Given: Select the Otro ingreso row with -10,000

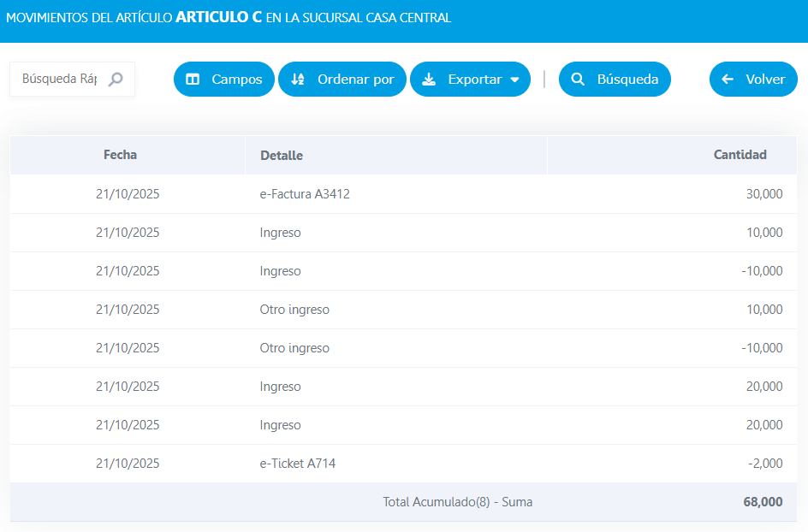Looking at the screenshot, I should click(x=294, y=348).
